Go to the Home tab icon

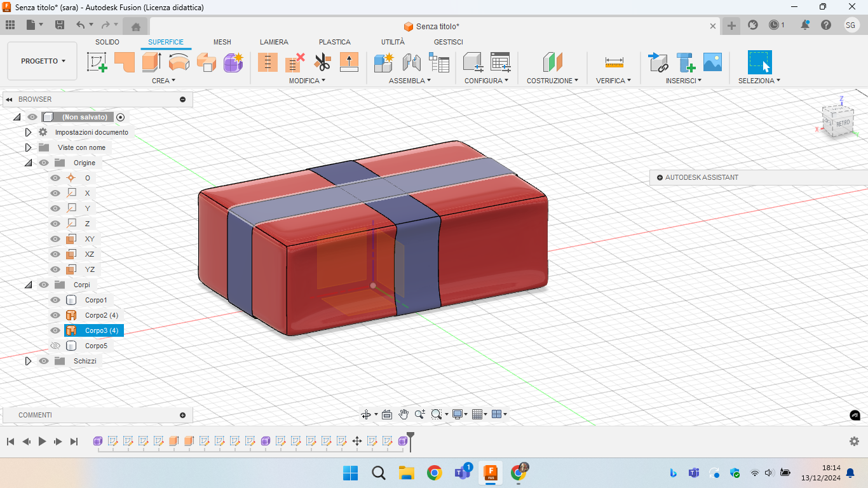pos(135,26)
